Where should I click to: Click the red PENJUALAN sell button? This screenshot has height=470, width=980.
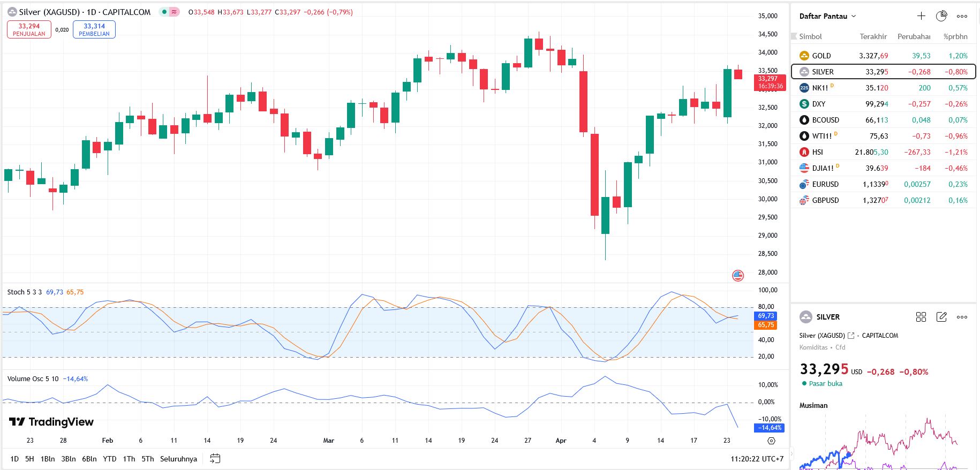[x=29, y=29]
